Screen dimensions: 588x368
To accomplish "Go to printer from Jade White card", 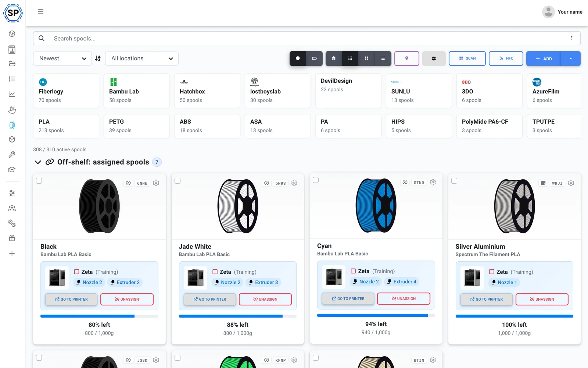I will tap(210, 299).
